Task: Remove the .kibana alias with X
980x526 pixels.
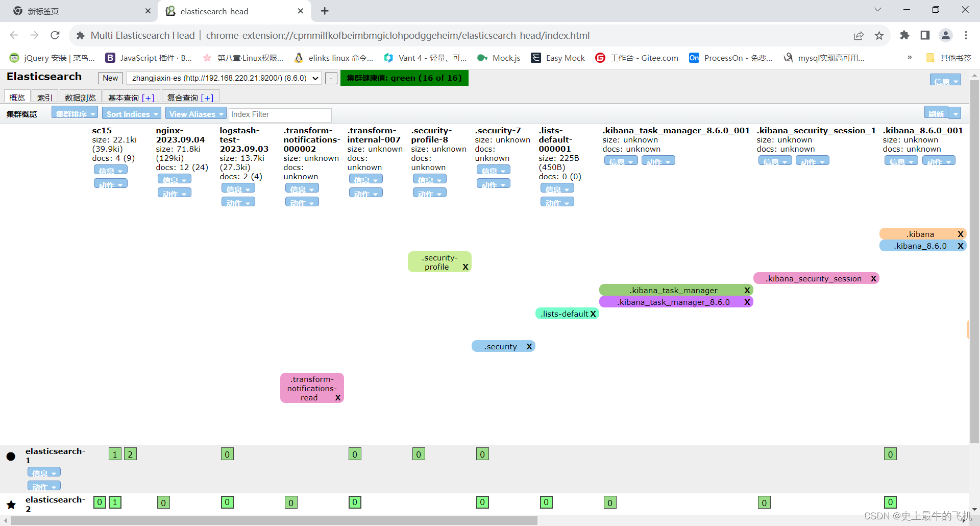Action: pos(961,234)
